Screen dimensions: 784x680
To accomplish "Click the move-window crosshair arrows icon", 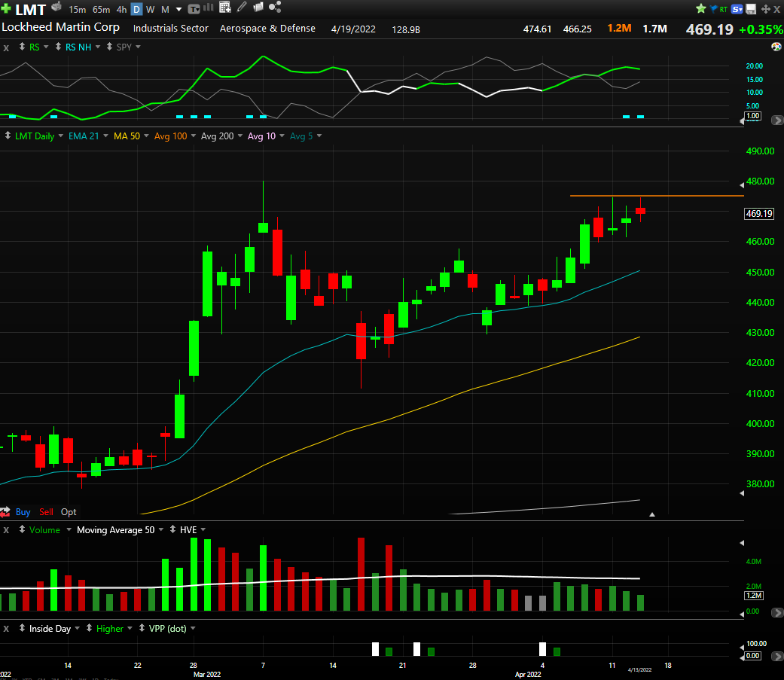I will tap(765, 9).
